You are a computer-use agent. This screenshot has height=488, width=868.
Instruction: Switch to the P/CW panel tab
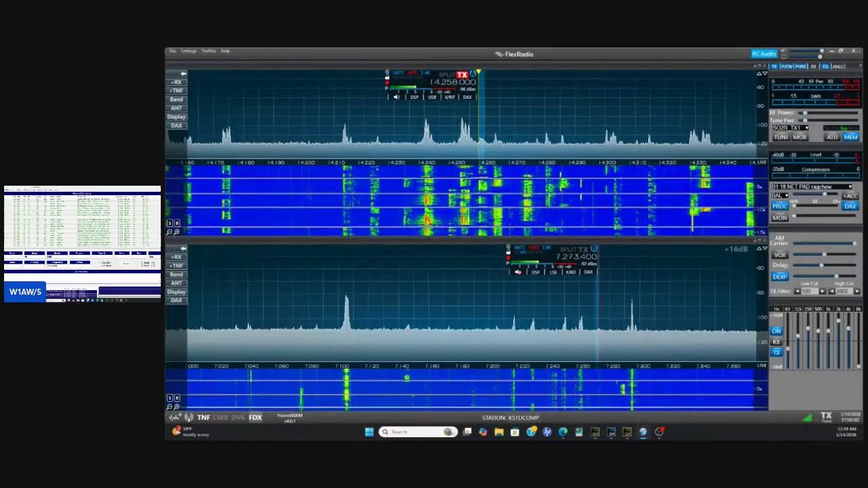[x=787, y=66]
